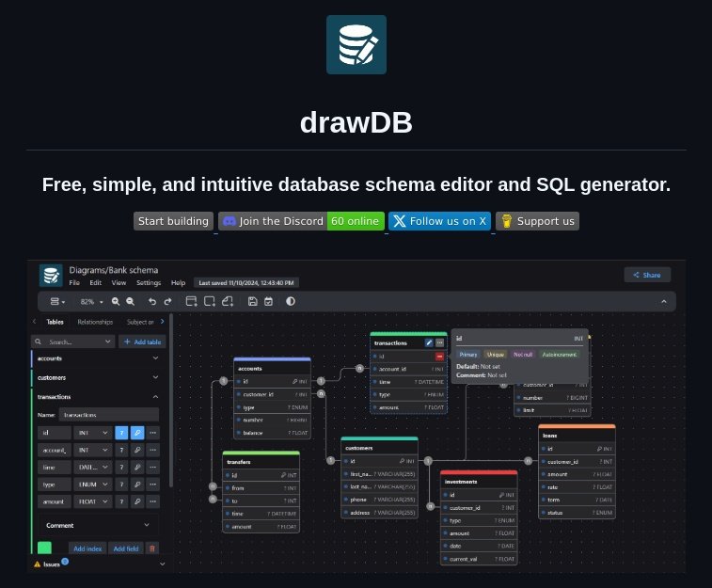This screenshot has height=588, width=712.
Task: Open the Start building badge link
Action: click(x=173, y=221)
